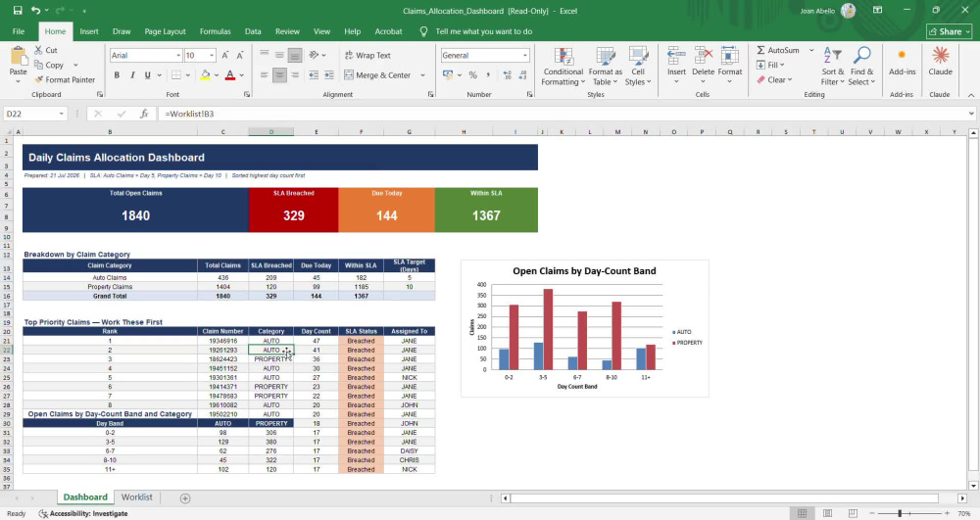The width and height of the screenshot is (980, 520).
Task: Click the Font Color red swatch
Action: (x=230, y=74)
